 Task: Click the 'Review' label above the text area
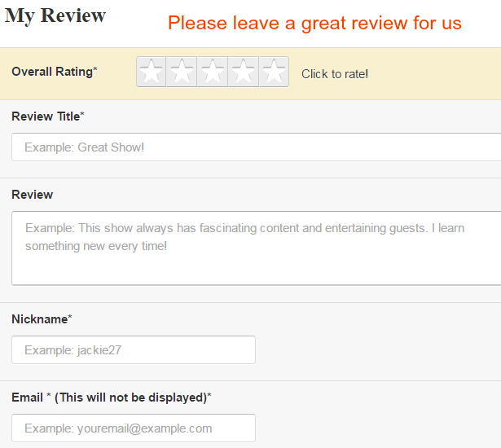[33, 195]
